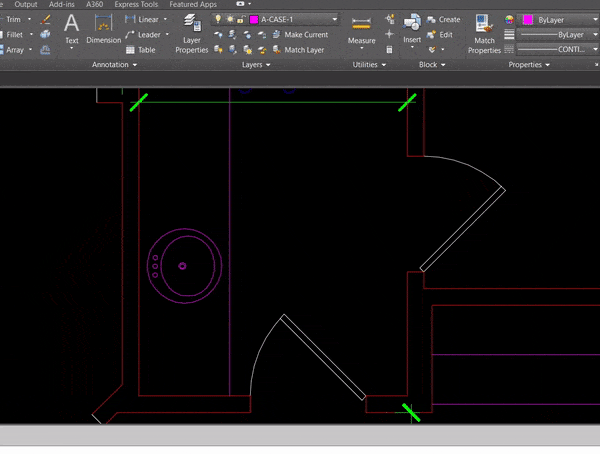Click the second Layers icon left of Make Current
The image size is (600, 454).
[x=233, y=35]
